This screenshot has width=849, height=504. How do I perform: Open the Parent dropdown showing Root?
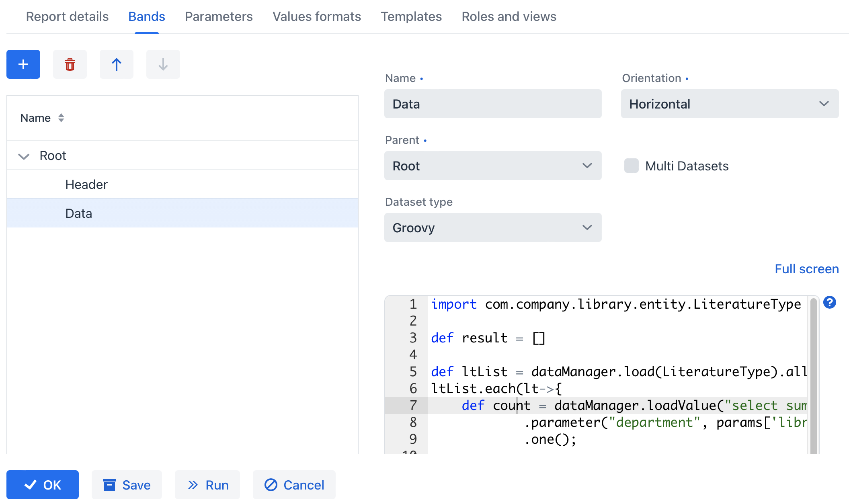point(493,166)
